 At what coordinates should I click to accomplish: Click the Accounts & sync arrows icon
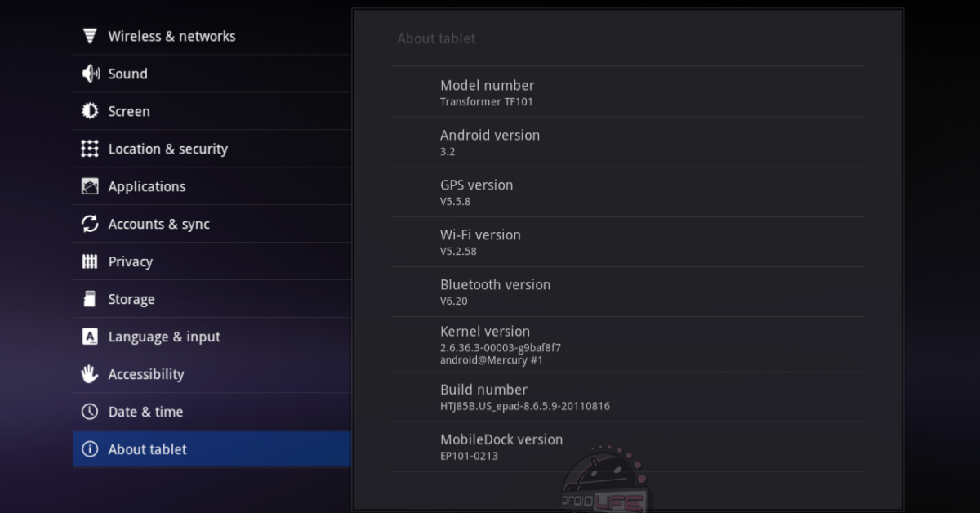[x=90, y=224]
